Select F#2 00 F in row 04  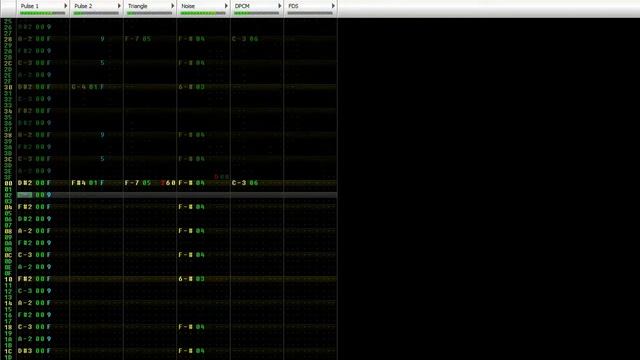pyautogui.click(x=34, y=207)
